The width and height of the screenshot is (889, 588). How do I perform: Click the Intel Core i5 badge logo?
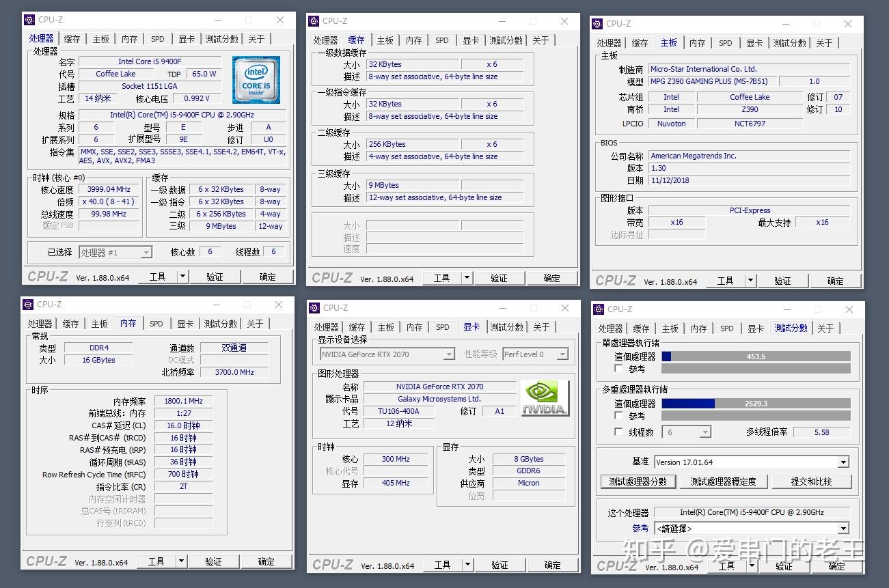coord(256,80)
